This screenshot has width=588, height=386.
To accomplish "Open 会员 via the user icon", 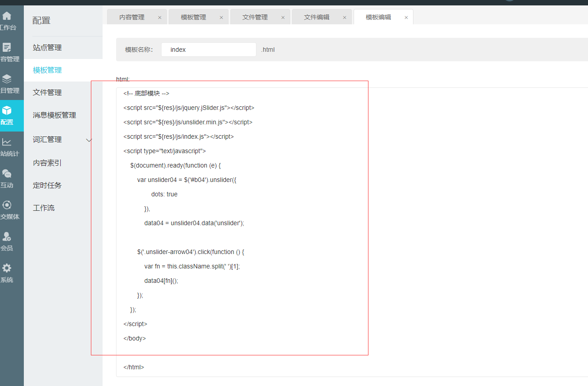I will pyautogui.click(x=7, y=237).
